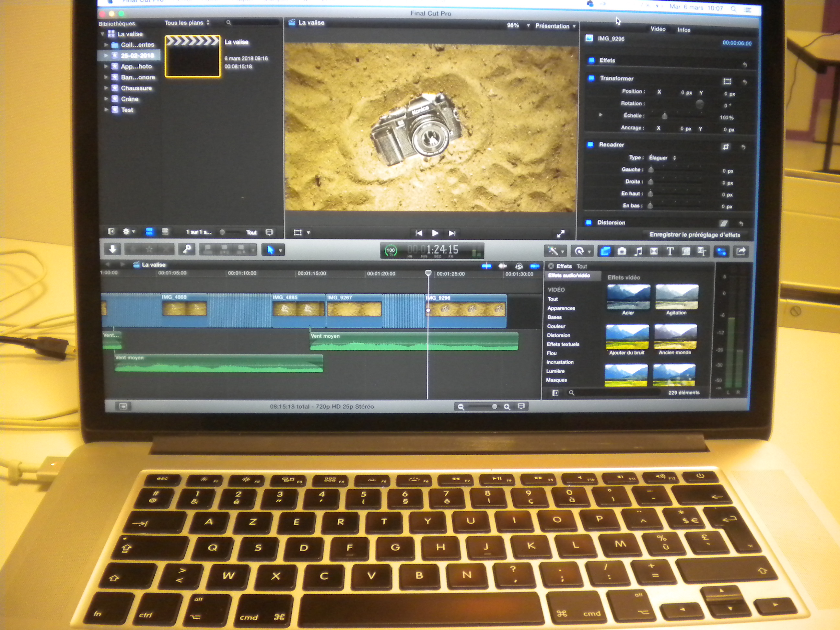The height and width of the screenshot is (630, 840).
Task: Open Notification Center in menu bar
Action: pos(747,9)
